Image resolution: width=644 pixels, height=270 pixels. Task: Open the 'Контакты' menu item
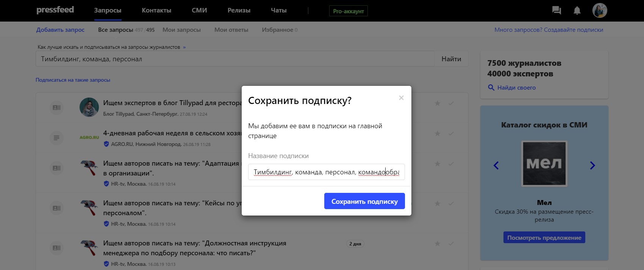click(x=156, y=11)
